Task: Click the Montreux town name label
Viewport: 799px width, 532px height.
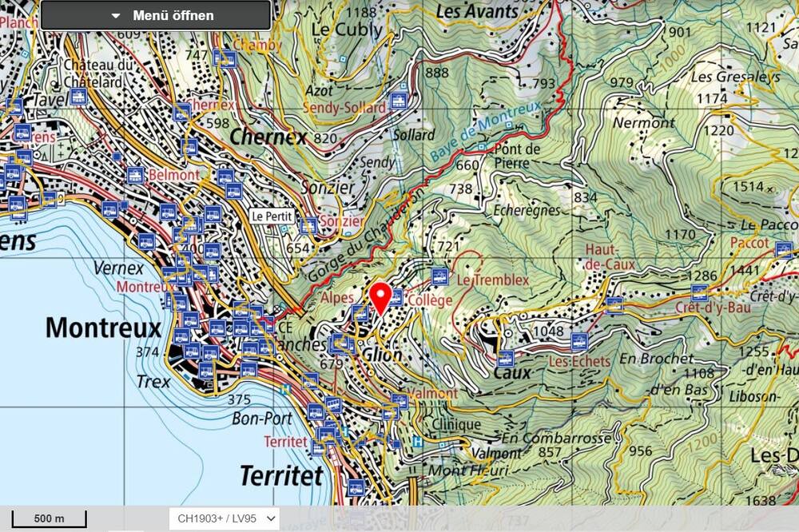Action: 103,328
